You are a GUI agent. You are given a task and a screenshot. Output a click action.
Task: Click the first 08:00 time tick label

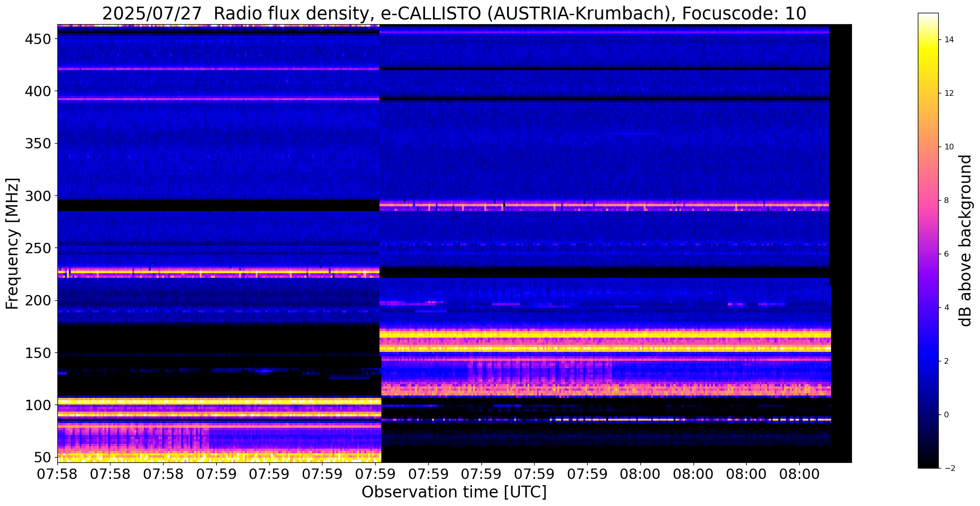tap(640, 475)
